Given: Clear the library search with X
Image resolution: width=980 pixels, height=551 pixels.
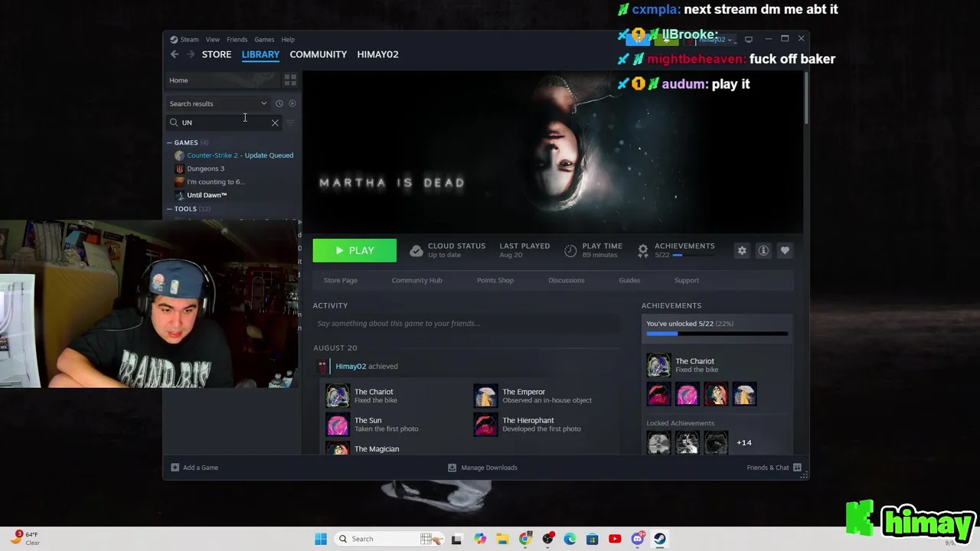Looking at the screenshot, I should 275,122.
